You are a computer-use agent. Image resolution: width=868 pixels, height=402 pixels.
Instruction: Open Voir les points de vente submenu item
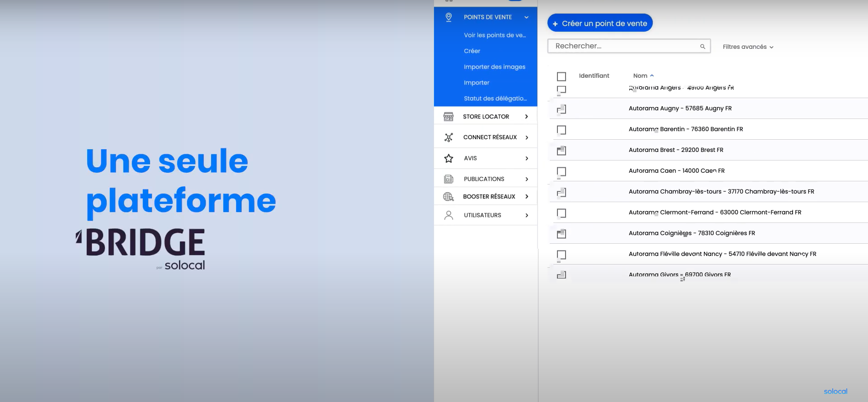495,35
